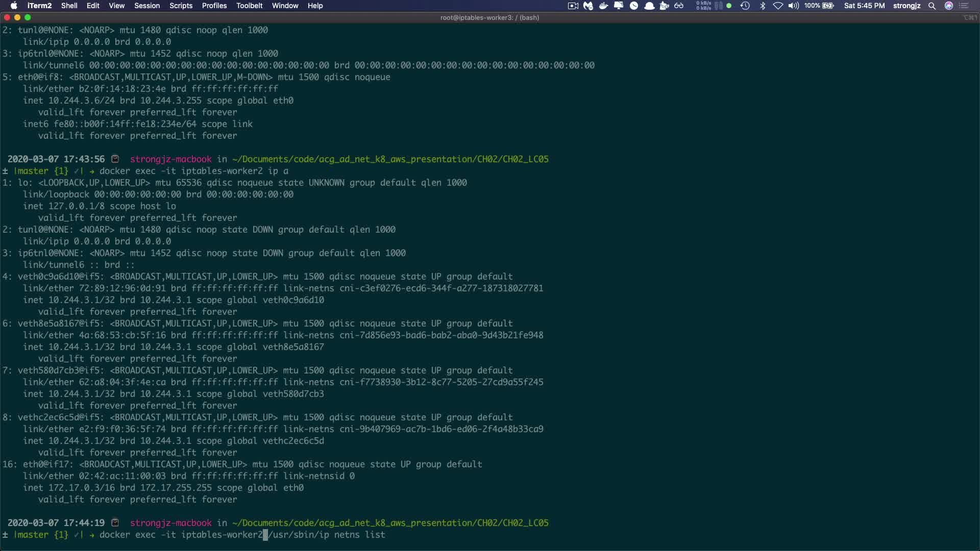Click the strongjz user name menu

pyautogui.click(x=906, y=6)
